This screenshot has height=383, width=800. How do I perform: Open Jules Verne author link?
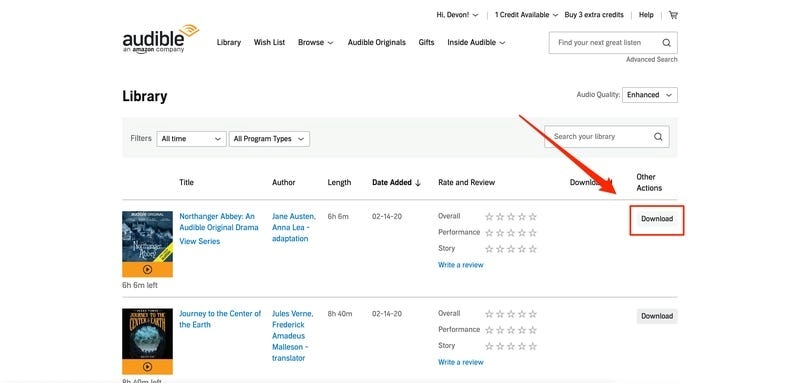pos(292,314)
